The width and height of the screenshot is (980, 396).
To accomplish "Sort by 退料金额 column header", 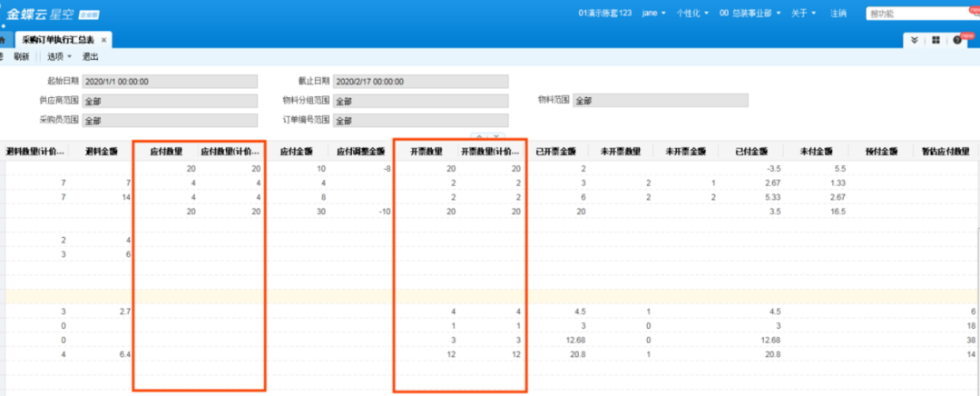I will tap(100, 151).
